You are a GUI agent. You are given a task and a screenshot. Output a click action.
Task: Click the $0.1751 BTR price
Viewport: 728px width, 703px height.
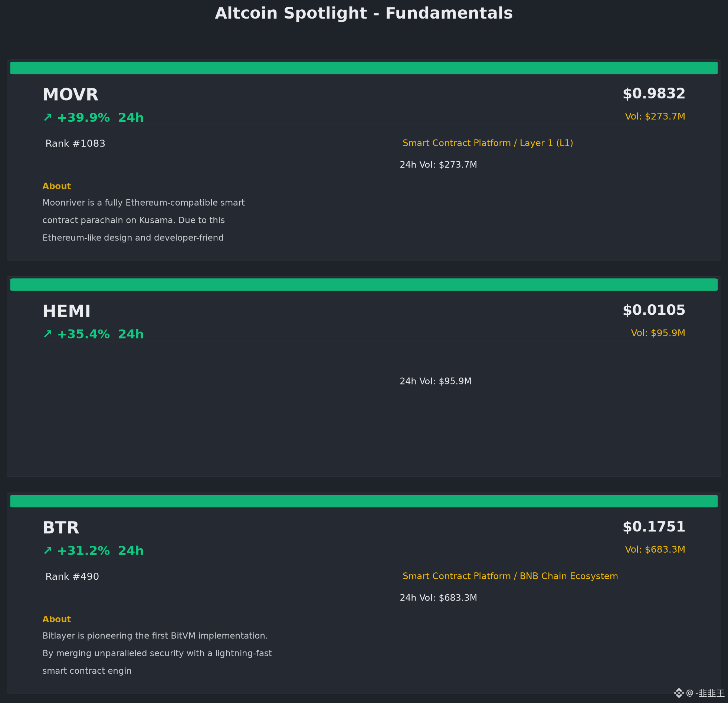(x=654, y=527)
